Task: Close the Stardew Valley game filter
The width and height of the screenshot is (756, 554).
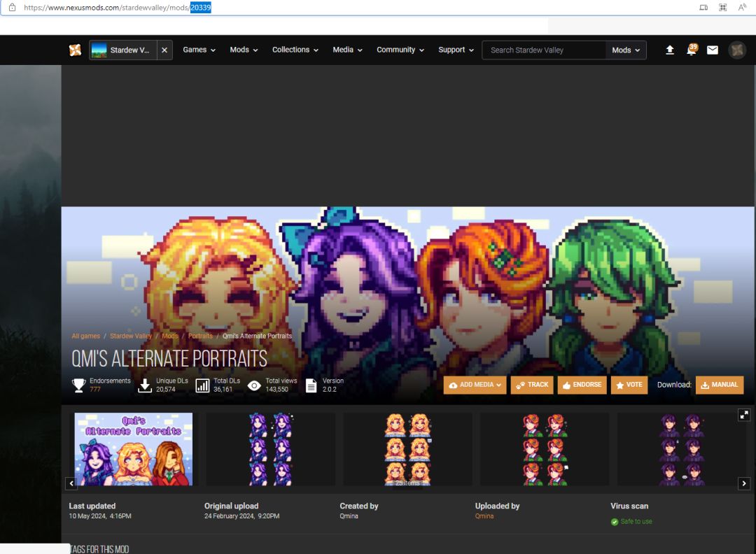Action: (x=164, y=50)
